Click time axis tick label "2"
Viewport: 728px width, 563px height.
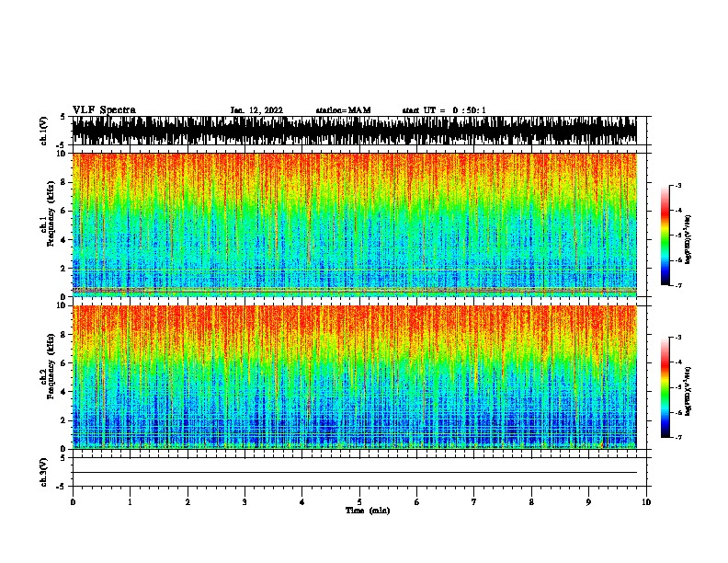[x=188, y=502]
